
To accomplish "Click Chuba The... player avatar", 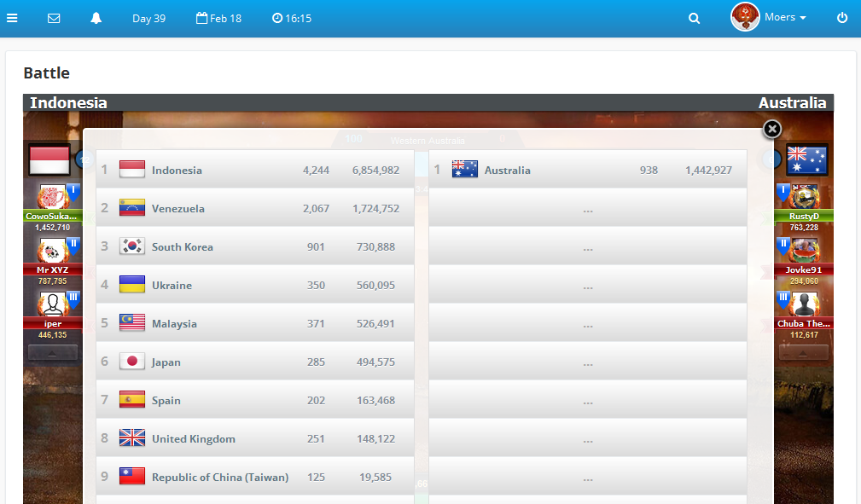I will click(x=805, y=304).
